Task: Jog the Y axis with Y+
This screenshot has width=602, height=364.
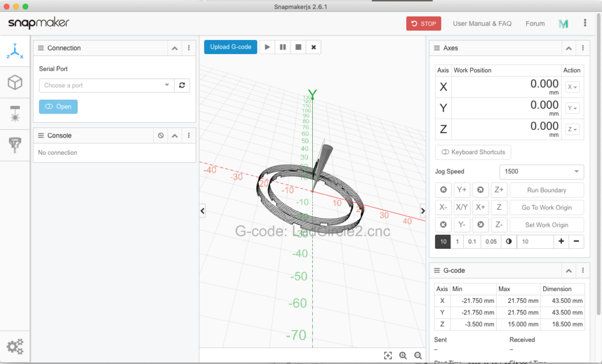Action: [x=462, y=190]
